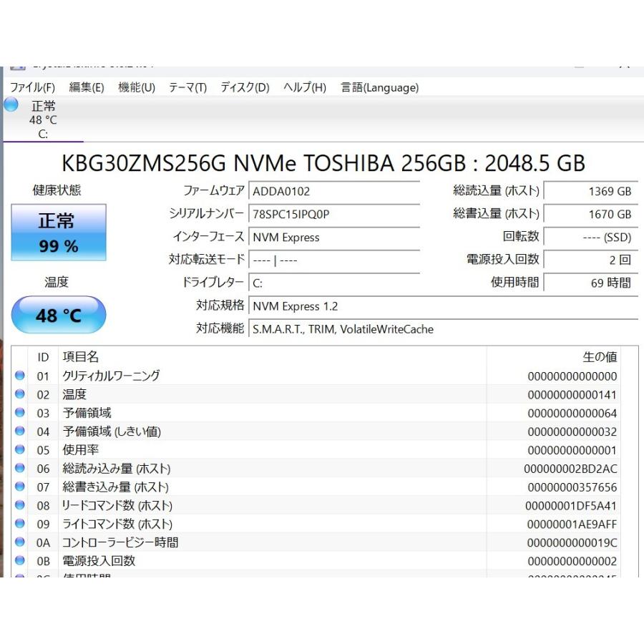The width and height of the screenshot is (644, 644).
Task: Select 総書き込み量 (ホスト) attribute name
Action: [x=115, y=487]
